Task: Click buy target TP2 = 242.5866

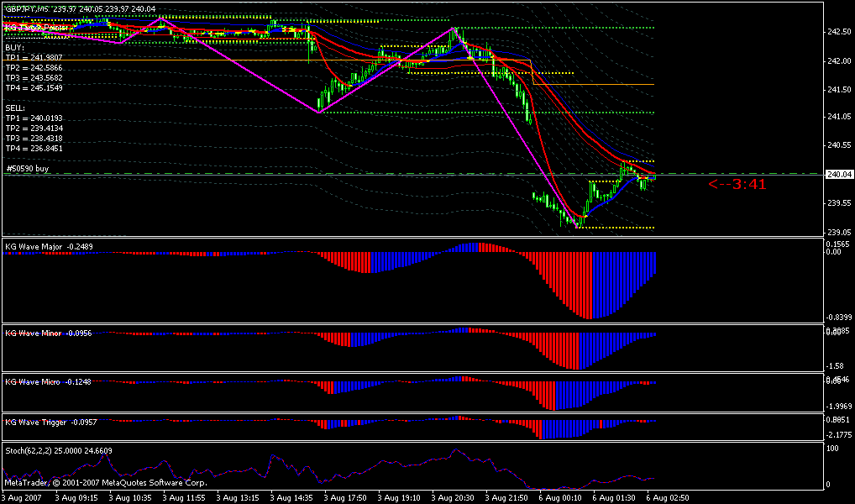Action: pyautogui.click(x=34, y=68)
